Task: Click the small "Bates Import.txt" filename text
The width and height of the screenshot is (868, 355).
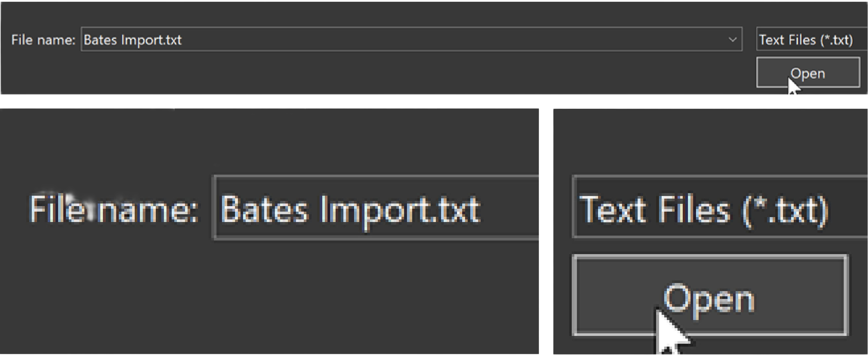Action: point(132,40)
